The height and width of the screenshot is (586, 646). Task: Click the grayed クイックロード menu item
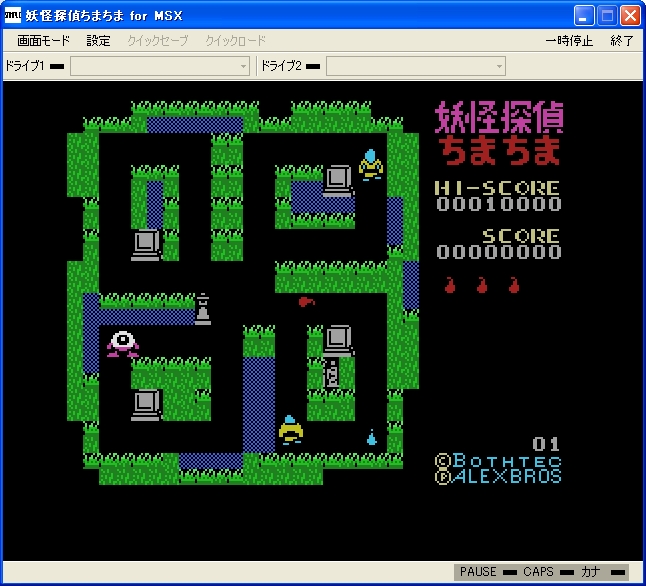click(236, 41)
